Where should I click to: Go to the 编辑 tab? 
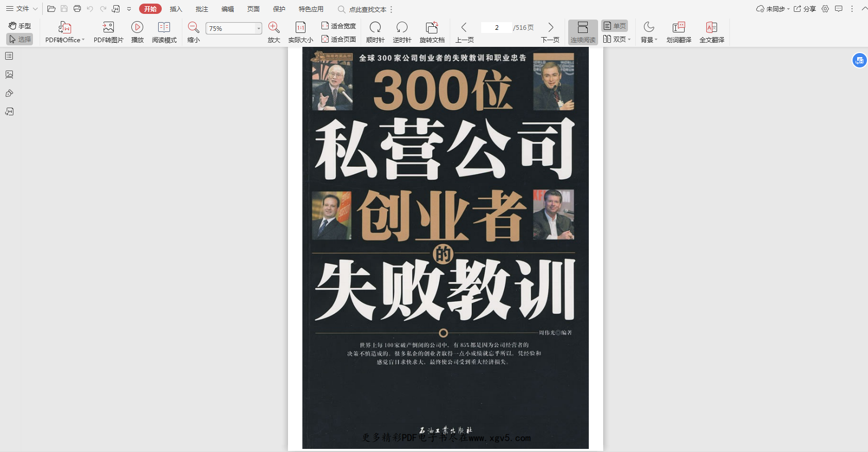[x=228, y=9]
